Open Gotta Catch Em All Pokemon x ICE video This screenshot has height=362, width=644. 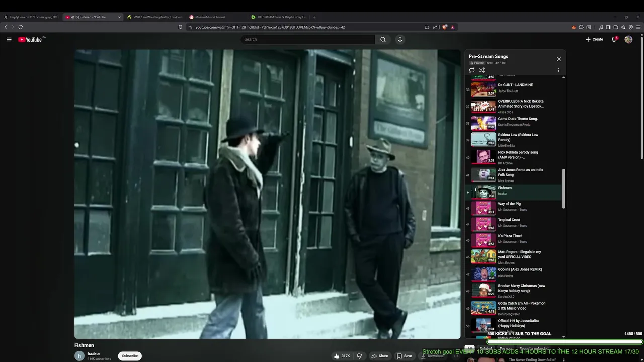click(x=514, y=309)
